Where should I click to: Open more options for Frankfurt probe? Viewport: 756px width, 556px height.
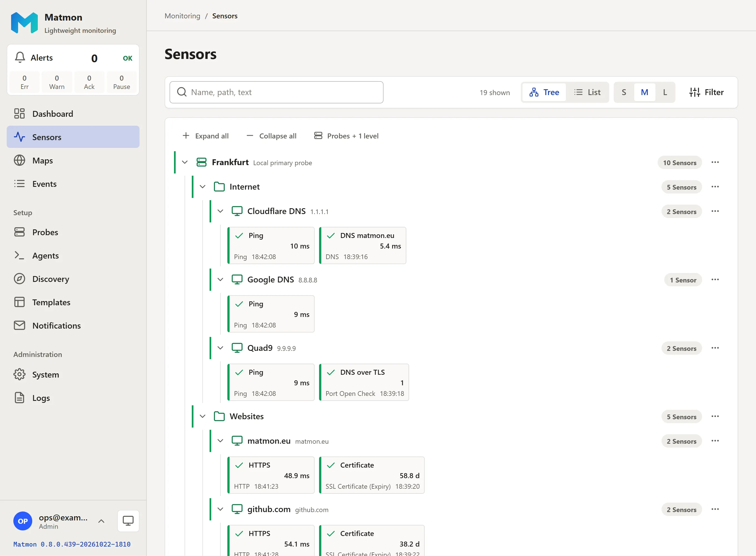(x=715, y=163)
